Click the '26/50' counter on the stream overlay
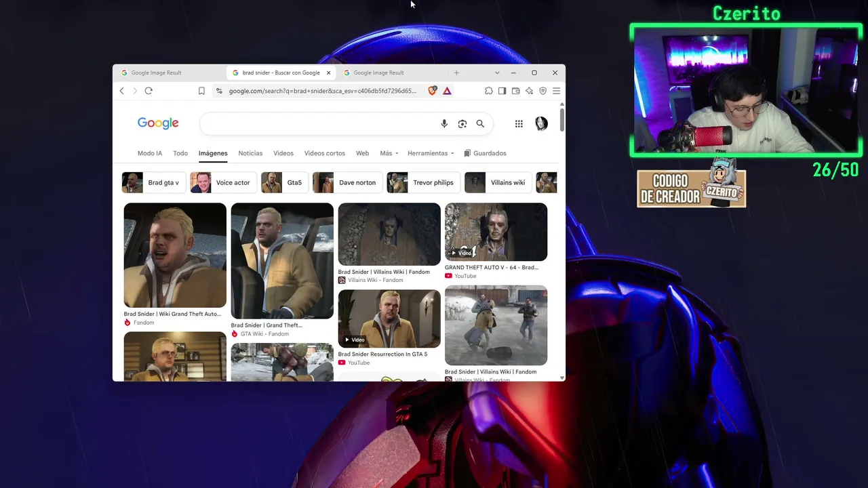 (x=835, y=170)
